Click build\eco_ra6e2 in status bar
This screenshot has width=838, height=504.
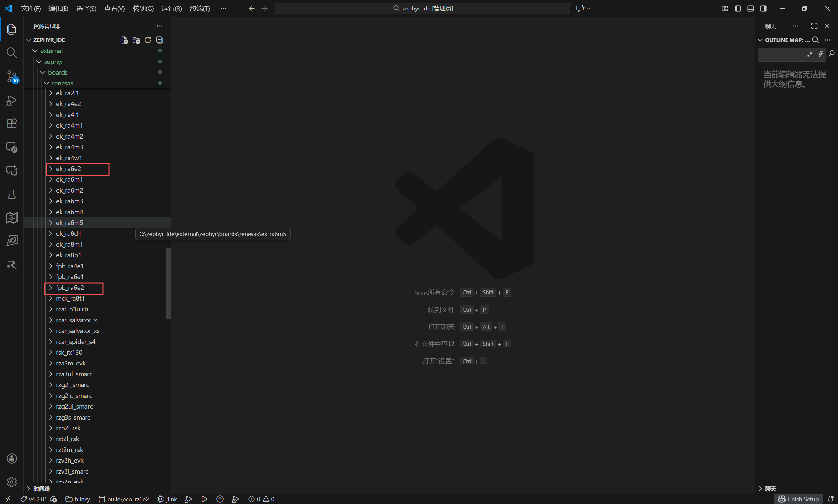124,499
